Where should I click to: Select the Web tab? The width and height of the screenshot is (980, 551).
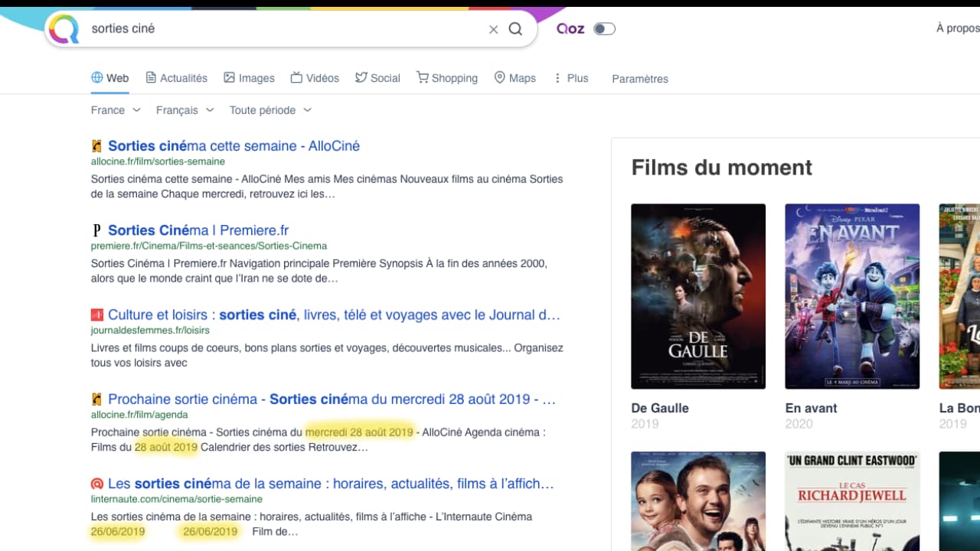109,78
